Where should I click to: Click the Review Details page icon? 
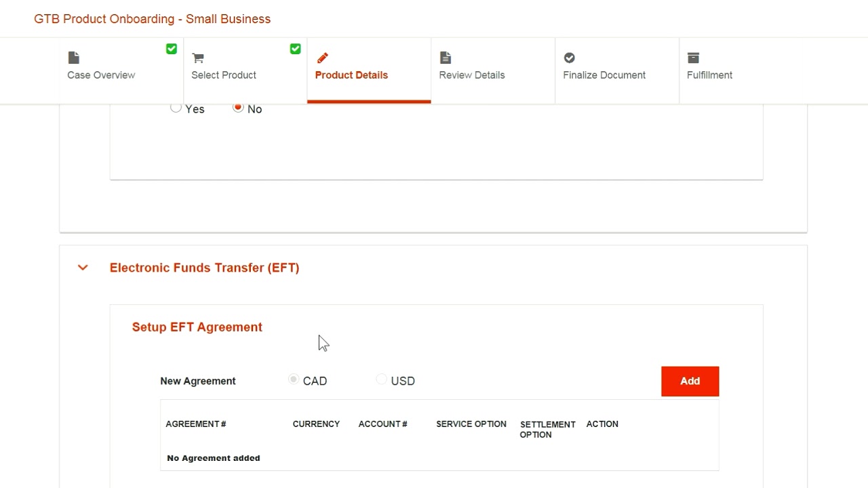446,58
